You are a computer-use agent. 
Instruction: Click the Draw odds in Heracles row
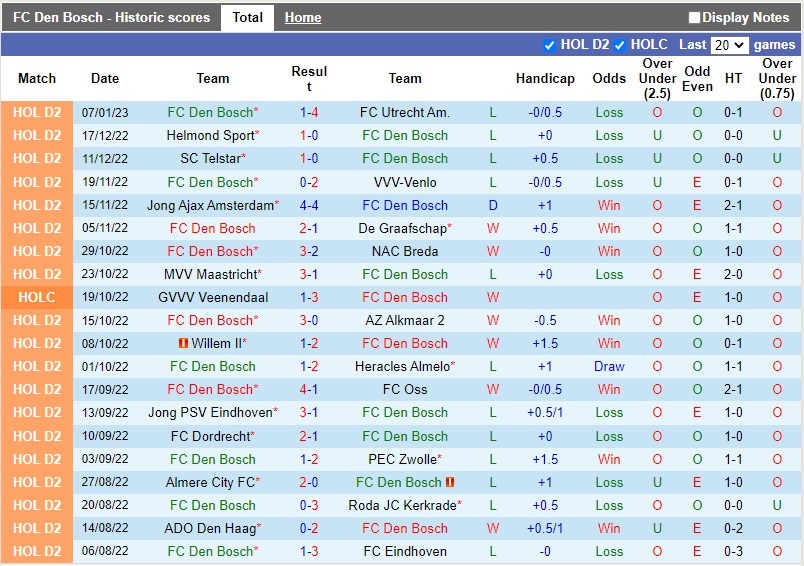point(609,366)
